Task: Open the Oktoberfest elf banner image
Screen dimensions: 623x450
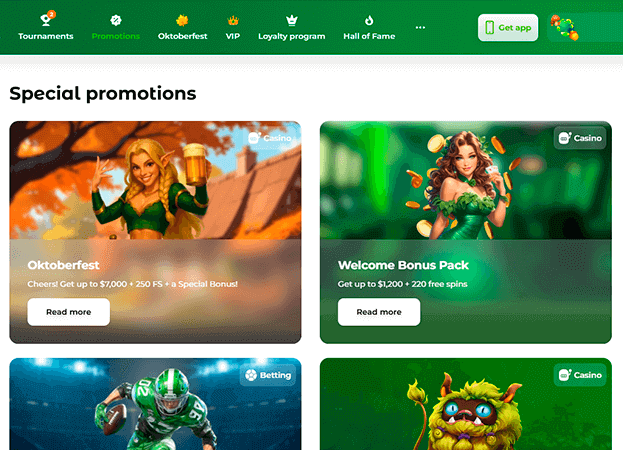Action: coord(155,180)
